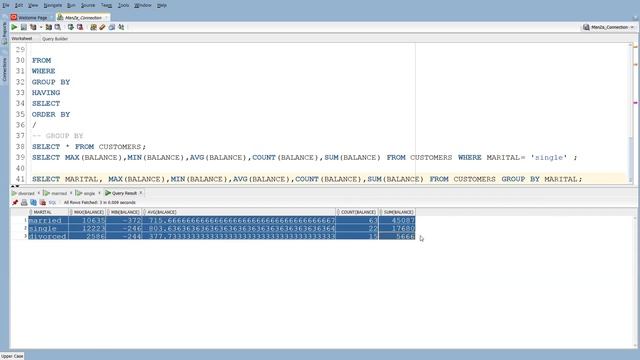Click the 17680 sum balance cell
The width and height of the screenshot is (640, 360).
[x=398, y=228]
